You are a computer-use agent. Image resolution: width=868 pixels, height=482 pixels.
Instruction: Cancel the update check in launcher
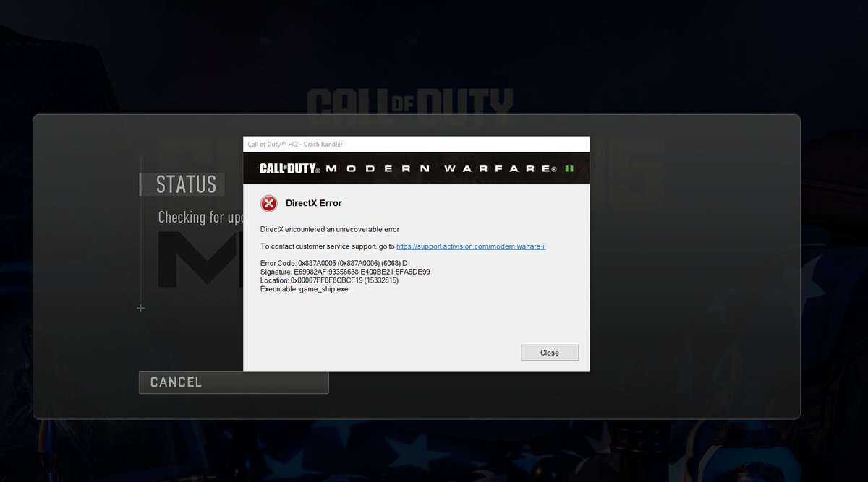[x=234, y=382]
